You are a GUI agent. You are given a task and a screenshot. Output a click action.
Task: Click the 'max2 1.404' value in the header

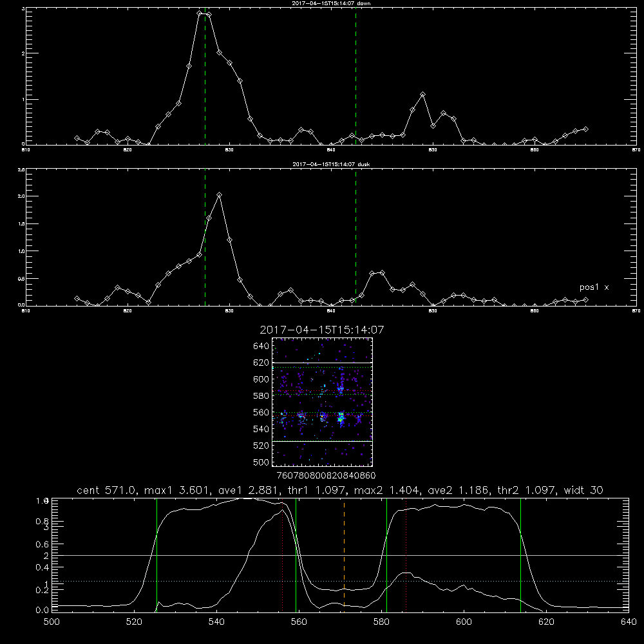386,490
